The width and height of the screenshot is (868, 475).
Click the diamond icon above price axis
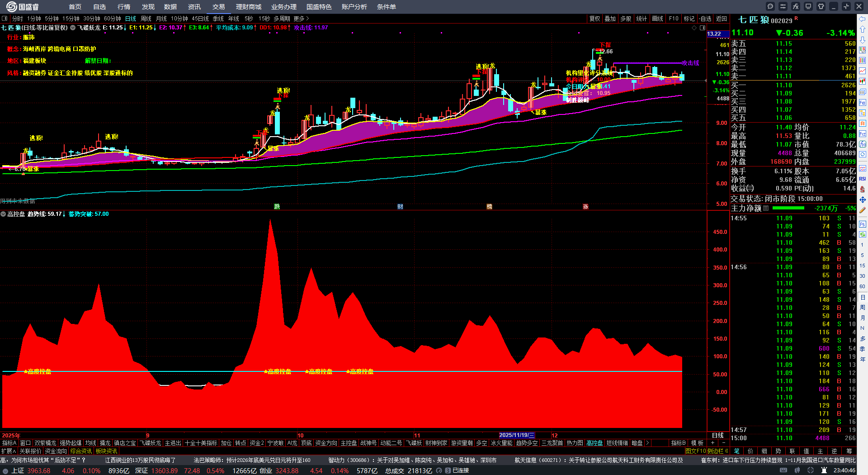click(694, 28)
